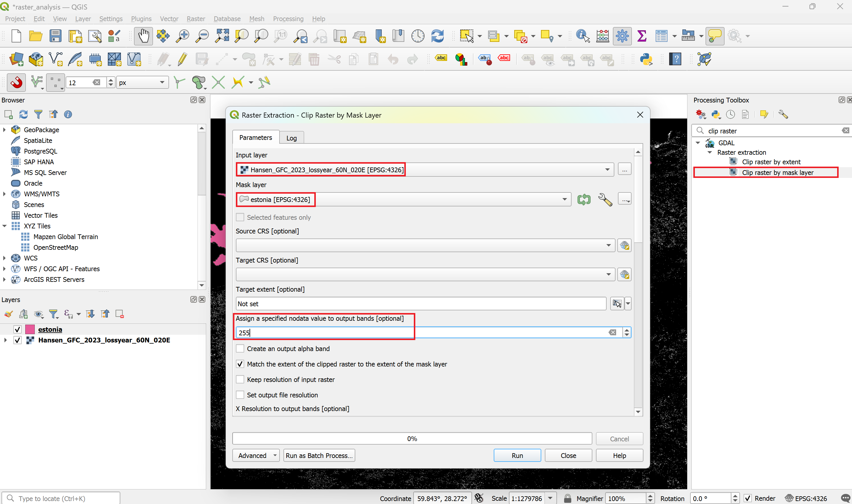Click the Statistical Summary sigma icon
The height and width of the screenshot is (504, 852).
point(641,36)
